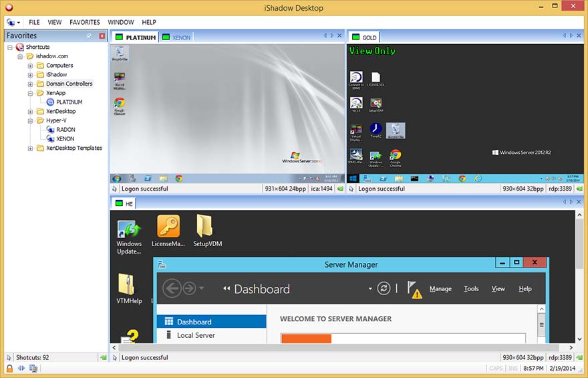
Task: Expand the XenDesktop folder
Action: click(x=30, y=112)
